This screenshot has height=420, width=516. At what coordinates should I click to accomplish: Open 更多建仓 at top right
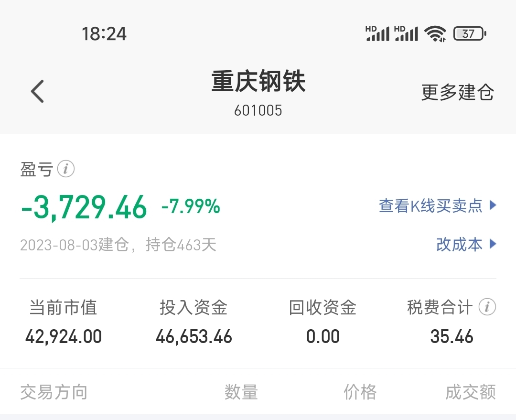[x=457, y=92]
